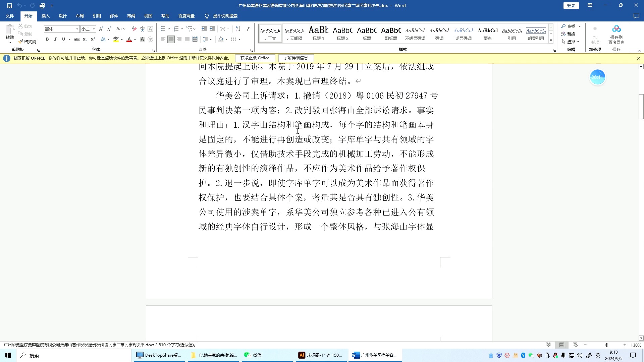
Task: Show paragraph marks icon
Action: click(x=248, y=29)
